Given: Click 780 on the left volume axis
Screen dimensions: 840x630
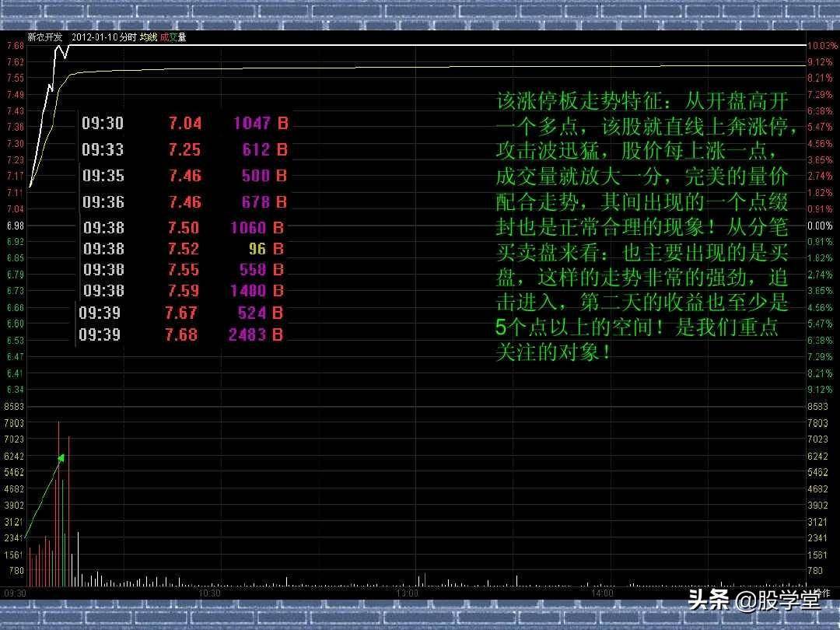Looking at the screenshot, I should [x=16, y=571].
